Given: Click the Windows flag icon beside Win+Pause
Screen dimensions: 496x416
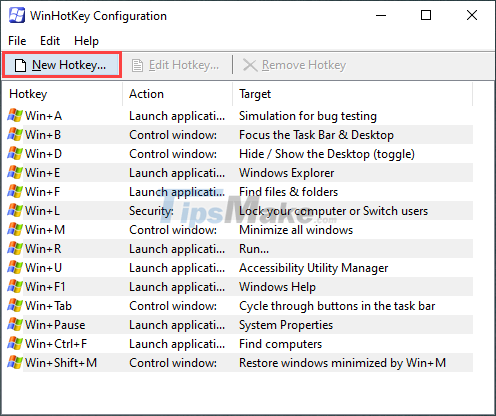Looking at the screenshot, I should [15, 325].
